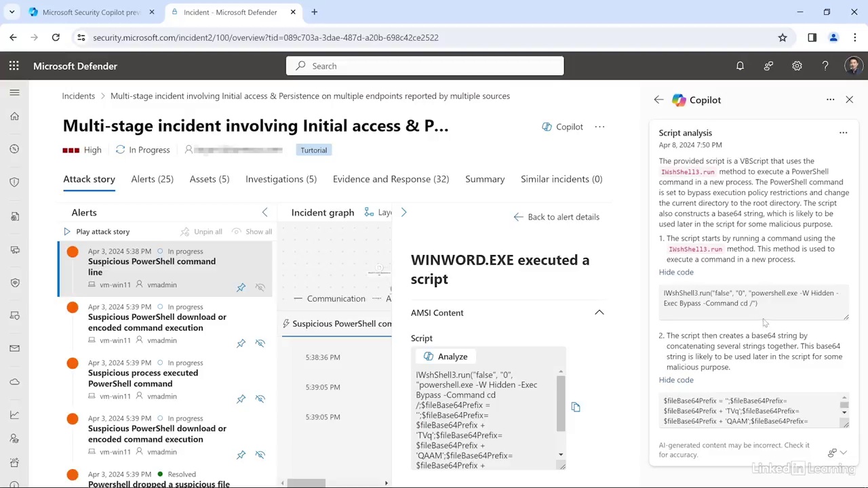Viewport: 868px width, 488px height.
Task: Click the browser address bar URL
Action: click(266, 38)
